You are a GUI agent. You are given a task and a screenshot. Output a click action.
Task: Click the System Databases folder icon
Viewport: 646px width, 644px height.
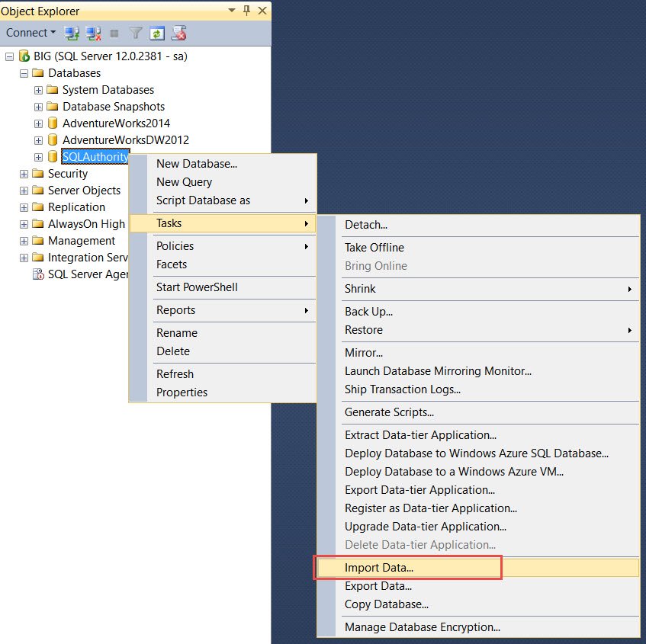(x=53, y=89)
